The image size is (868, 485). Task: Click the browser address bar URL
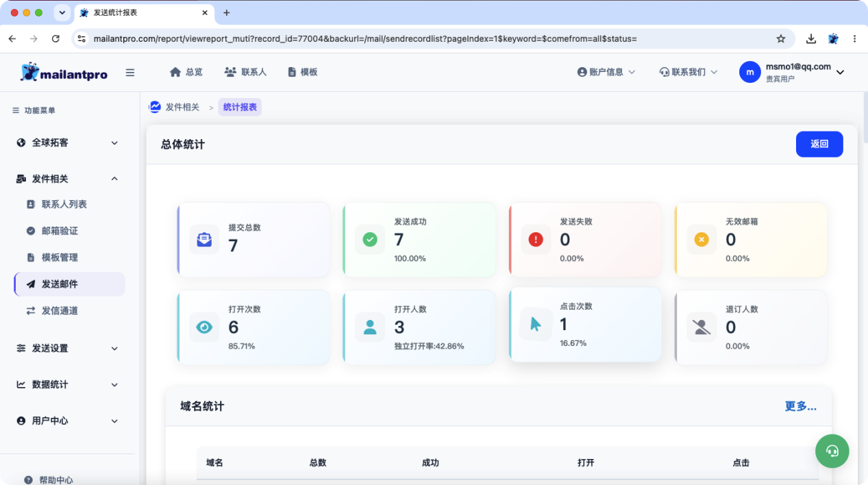tap(365, 39)
